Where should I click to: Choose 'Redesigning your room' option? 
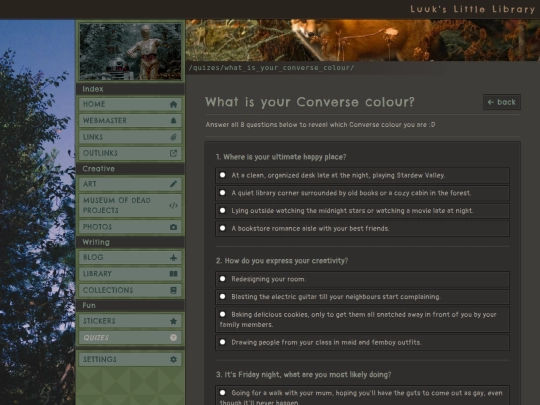pos(362,279)
